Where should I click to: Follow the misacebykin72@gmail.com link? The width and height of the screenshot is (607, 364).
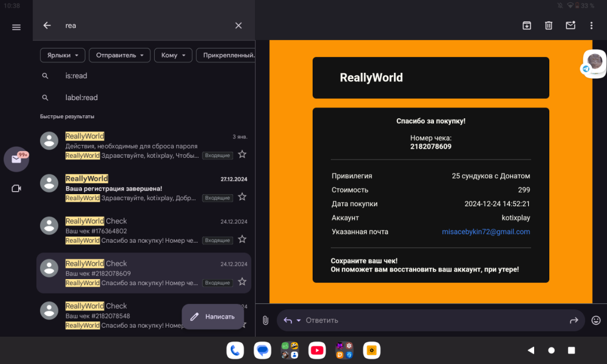486,232
